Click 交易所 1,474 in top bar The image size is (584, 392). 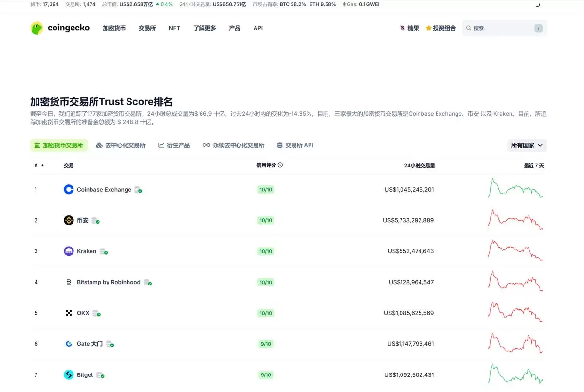80,4
